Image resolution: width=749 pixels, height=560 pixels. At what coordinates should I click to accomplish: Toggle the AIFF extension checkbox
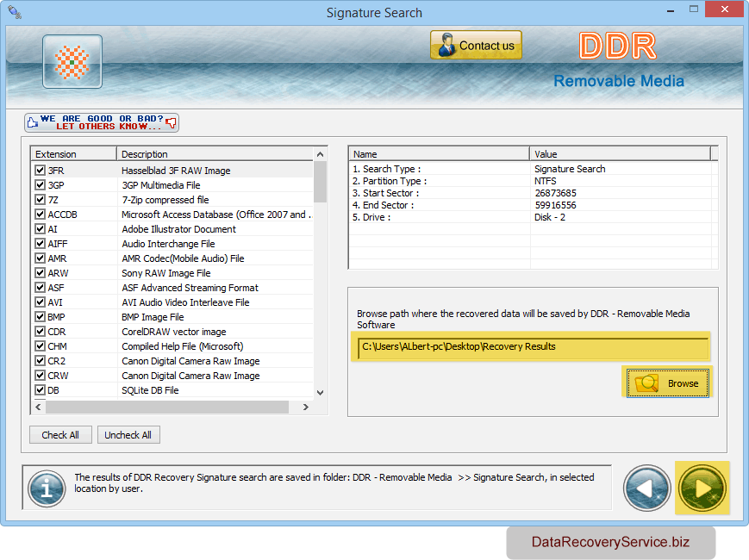point(41,244)
